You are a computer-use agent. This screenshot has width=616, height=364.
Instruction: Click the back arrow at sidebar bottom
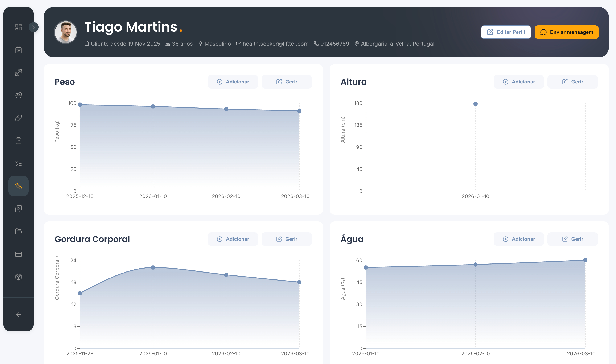(x=18, y=314)
